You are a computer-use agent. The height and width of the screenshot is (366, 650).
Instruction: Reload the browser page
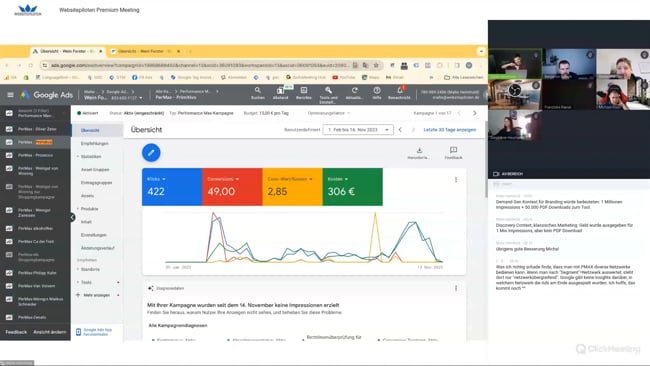click(31, 65)
